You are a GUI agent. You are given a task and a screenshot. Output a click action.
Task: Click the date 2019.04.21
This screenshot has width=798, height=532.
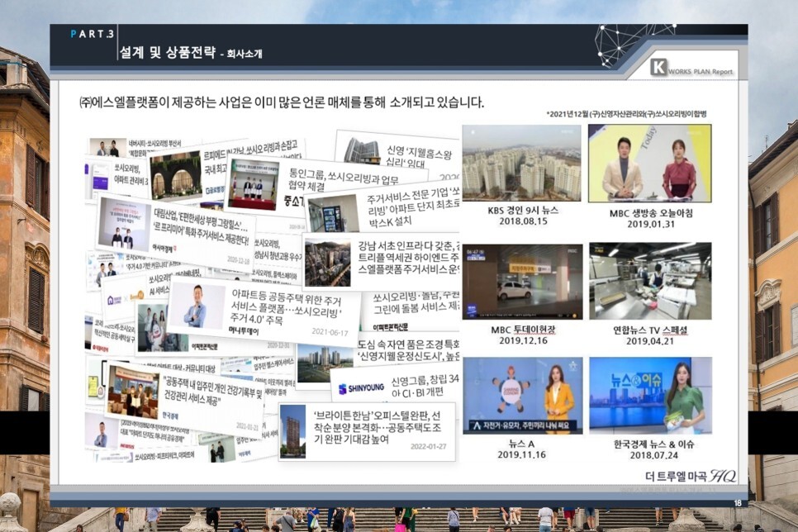pyautogui.click(x=650, y=341)
